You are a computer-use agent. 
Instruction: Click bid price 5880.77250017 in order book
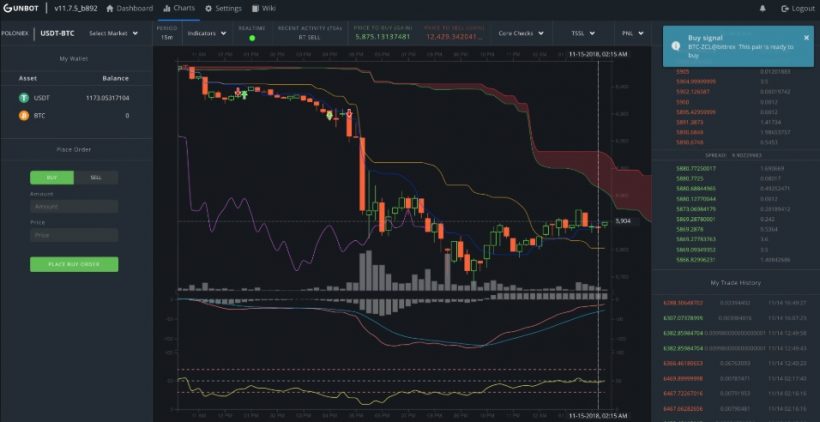pos(696,168)
